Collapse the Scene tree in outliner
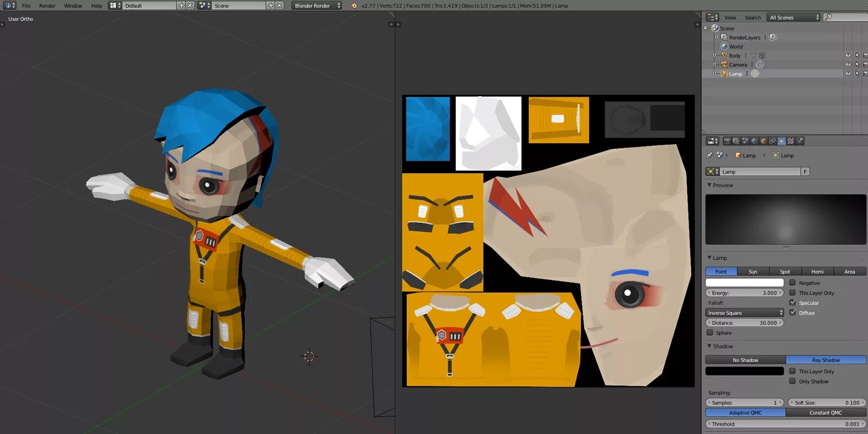The image size is (868, 434). pyautogui.click(x=706, y=28)
